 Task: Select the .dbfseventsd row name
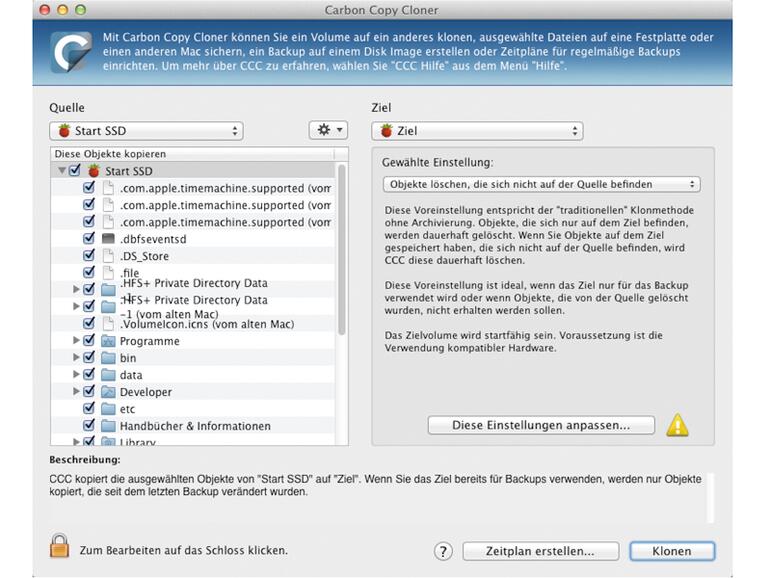click(x=153, y=239)
